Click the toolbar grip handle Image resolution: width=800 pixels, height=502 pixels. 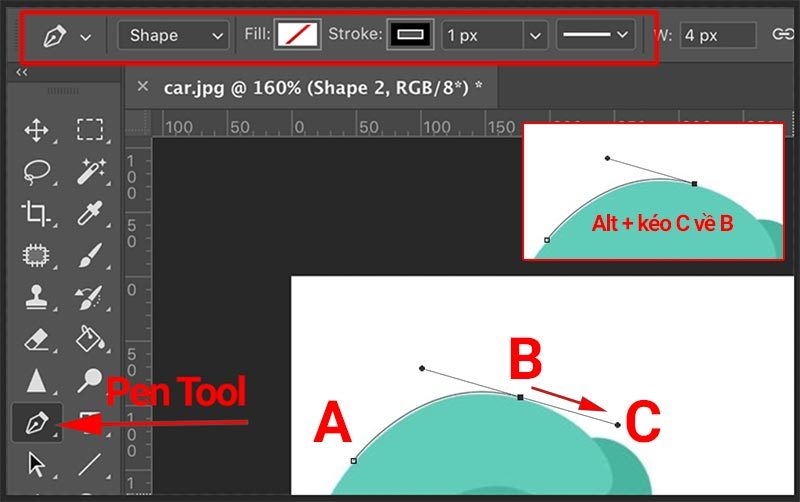pyautogui.click(x=63, y=91)
